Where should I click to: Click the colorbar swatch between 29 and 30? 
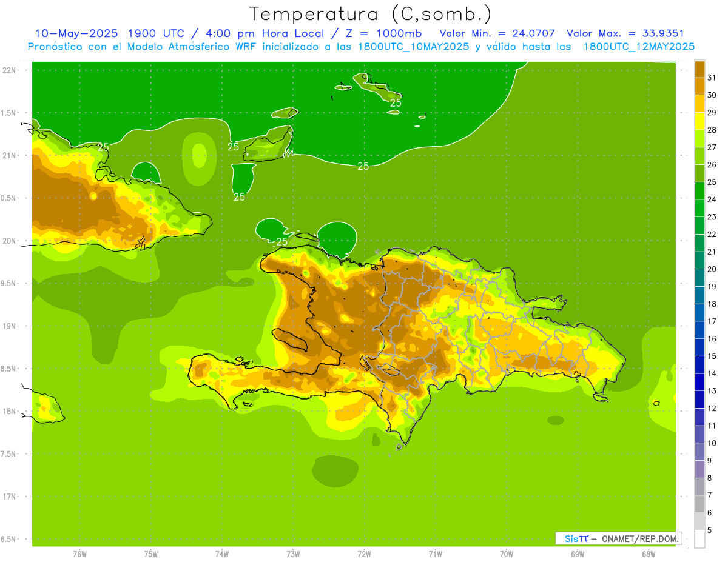point(699,104)
